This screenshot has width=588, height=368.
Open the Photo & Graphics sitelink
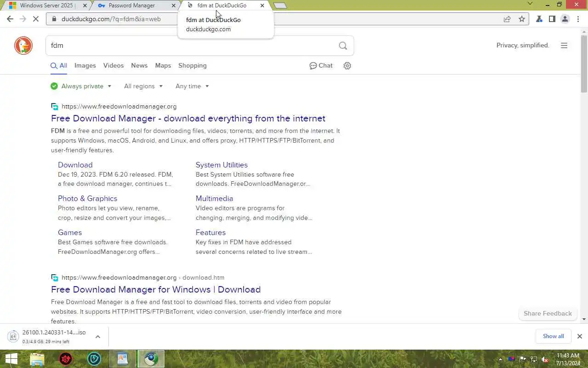[87, 198]
